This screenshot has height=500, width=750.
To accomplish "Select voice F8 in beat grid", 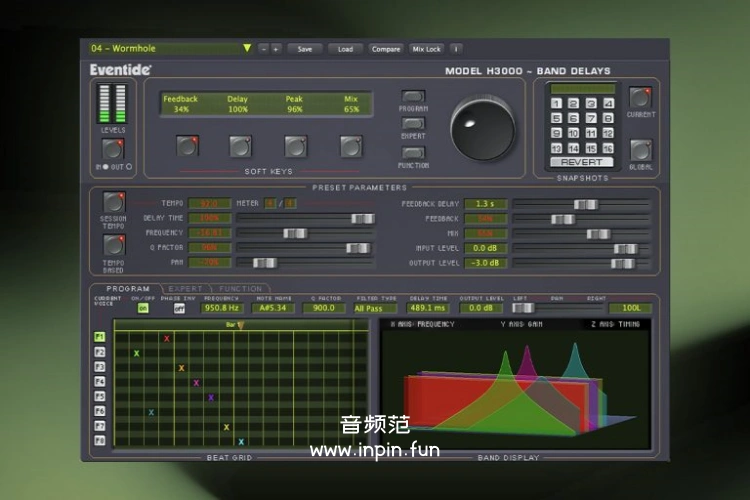I will (x=99, y=440).
